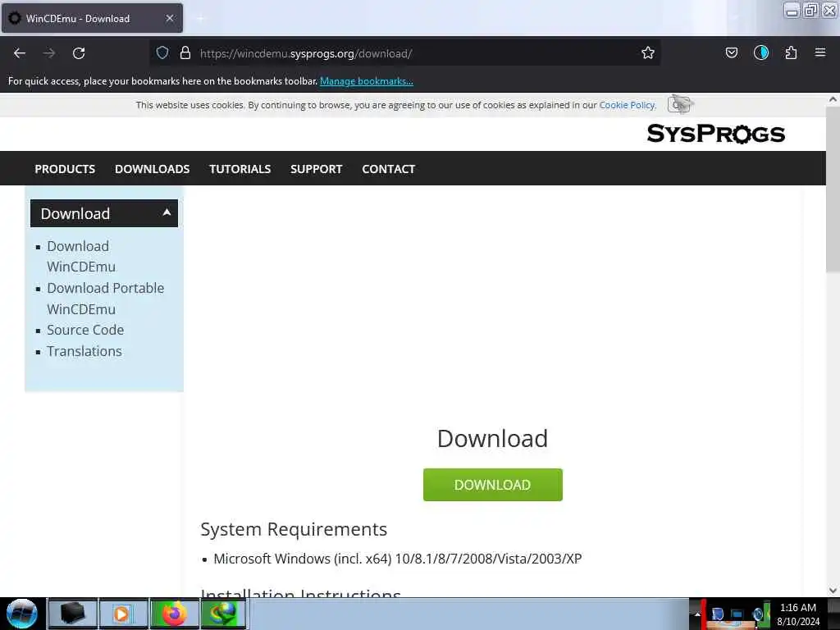Click the scrollbar up arrow
The height and width of the screenshot is (630, 840).
click(833, 99)
